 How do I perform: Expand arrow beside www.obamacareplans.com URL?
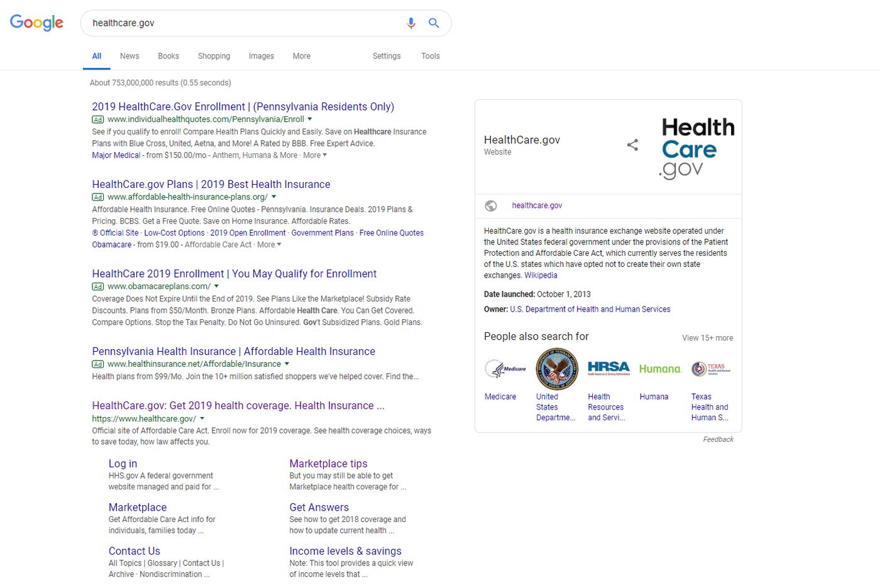point(217,286)
